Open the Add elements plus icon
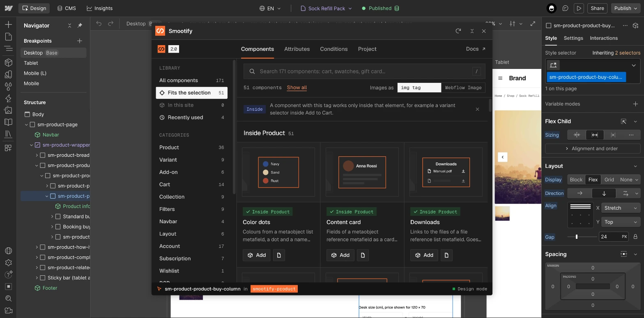The height and width of the screenshot is (318, 644). [x=8, y=25]
